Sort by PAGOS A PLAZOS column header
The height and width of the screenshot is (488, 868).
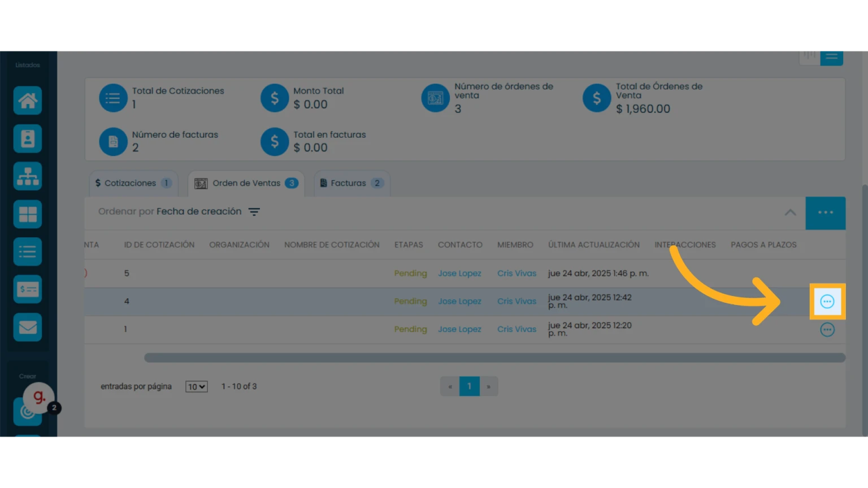tap(763, 245)
